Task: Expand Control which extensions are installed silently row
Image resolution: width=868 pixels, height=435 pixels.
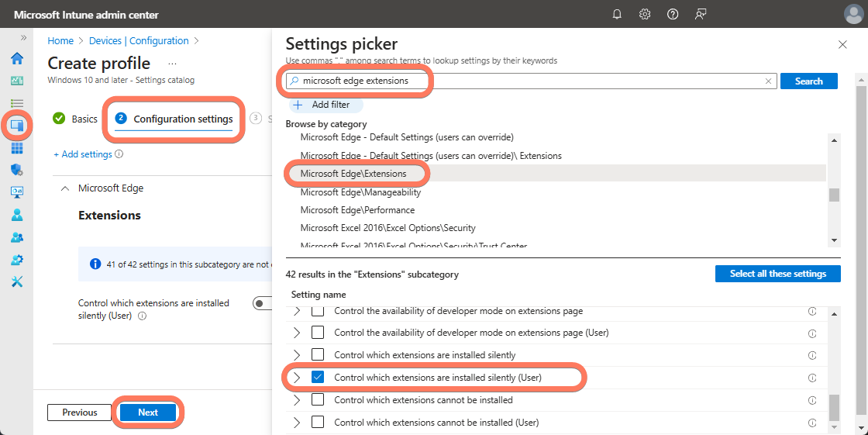Action: coord(296,355)
